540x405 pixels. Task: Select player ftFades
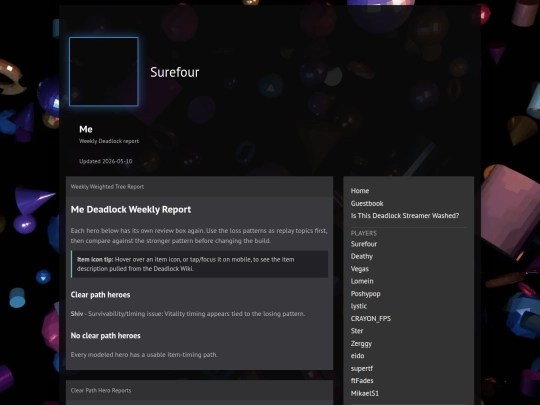coord(362,381)
